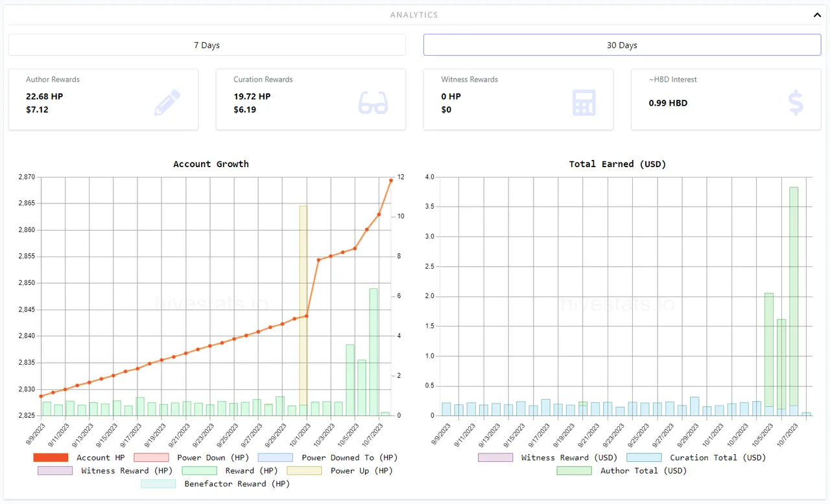This screenshot has width=830, height=504.
Task: Click the glasses icon in Curation Rewards
Action: 373,103
